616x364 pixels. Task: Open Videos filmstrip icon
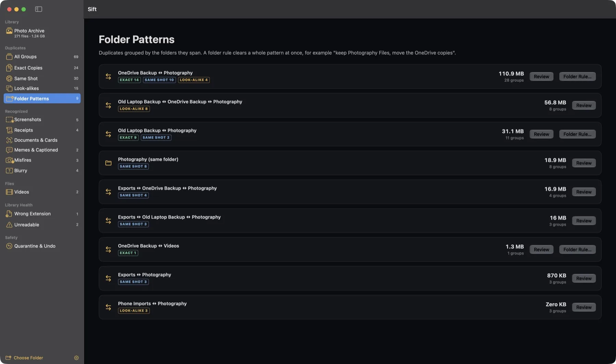pyautogui.click(x=9, y=192)
